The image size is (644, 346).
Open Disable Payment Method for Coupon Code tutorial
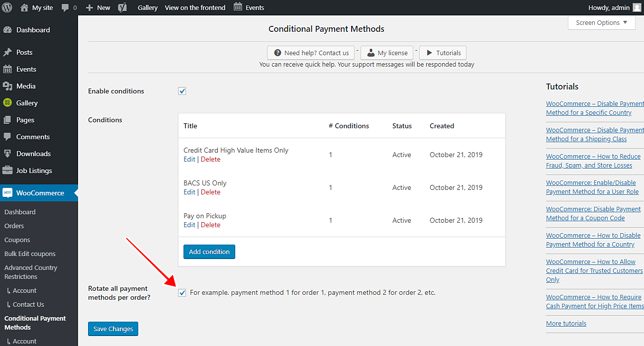pos(593,214)
